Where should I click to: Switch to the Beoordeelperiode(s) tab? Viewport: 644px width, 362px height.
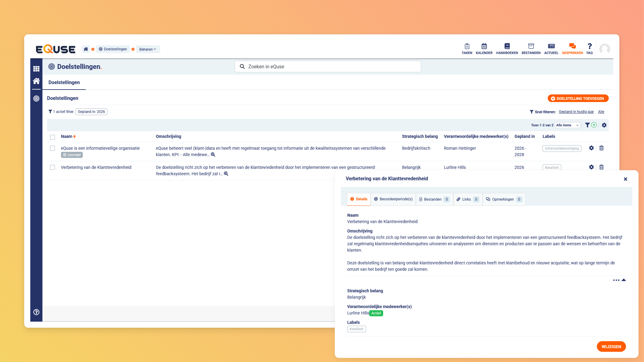(x=393, y=199)
